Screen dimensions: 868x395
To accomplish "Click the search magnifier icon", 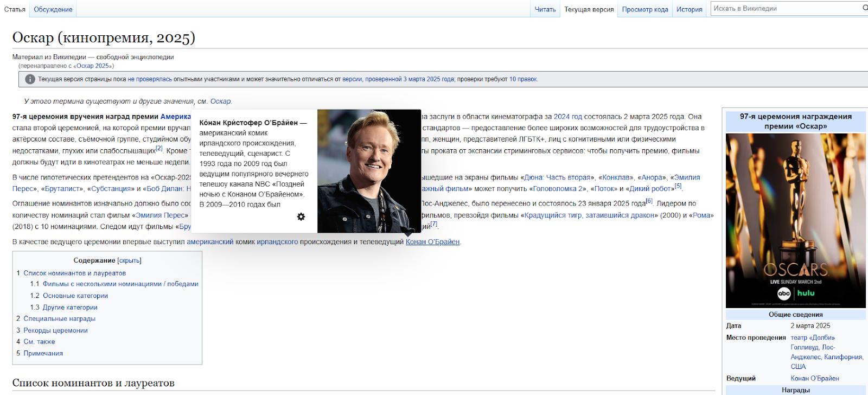I will tap(865, 8).
